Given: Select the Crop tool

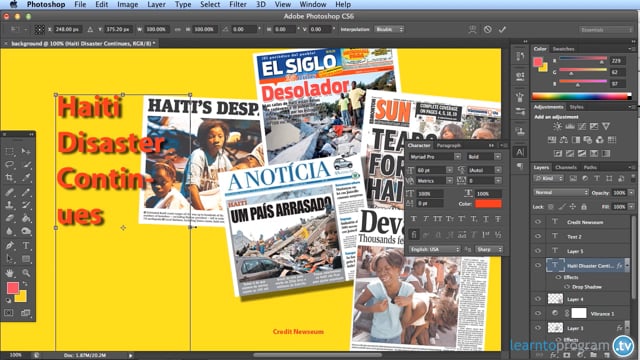Looking at the screenshot, I should pyautogui.click(x=9, y=178).
